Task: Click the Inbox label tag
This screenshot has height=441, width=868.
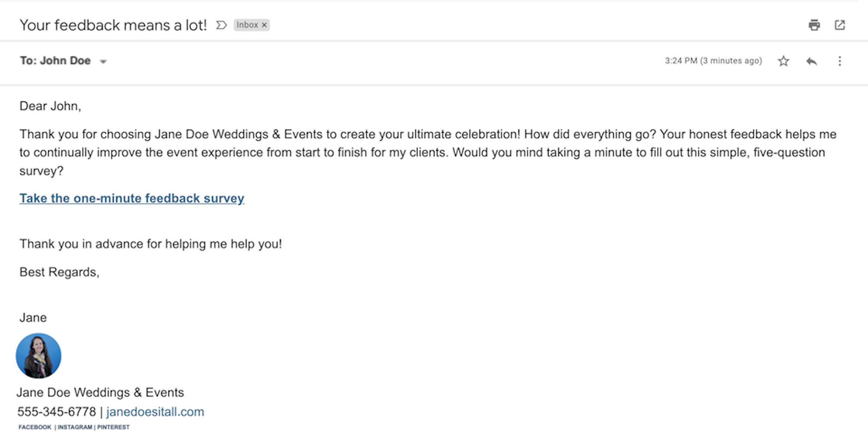Action: click(x=247, y=25)
